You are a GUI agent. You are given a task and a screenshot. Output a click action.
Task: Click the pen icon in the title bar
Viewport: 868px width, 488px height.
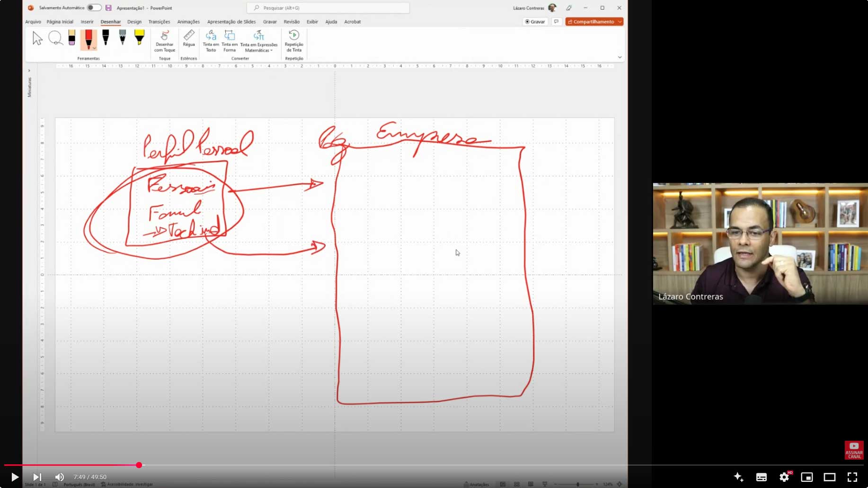(x=569, y=8)
